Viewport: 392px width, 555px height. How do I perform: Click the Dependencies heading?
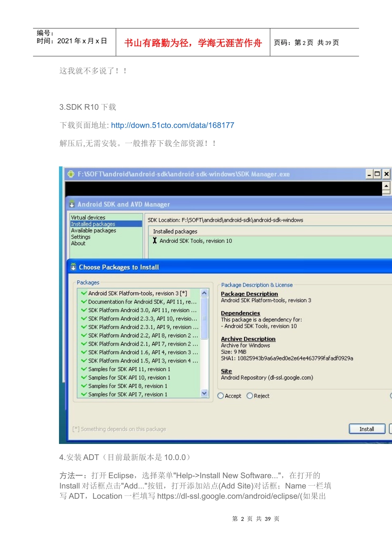coord(240,313)
